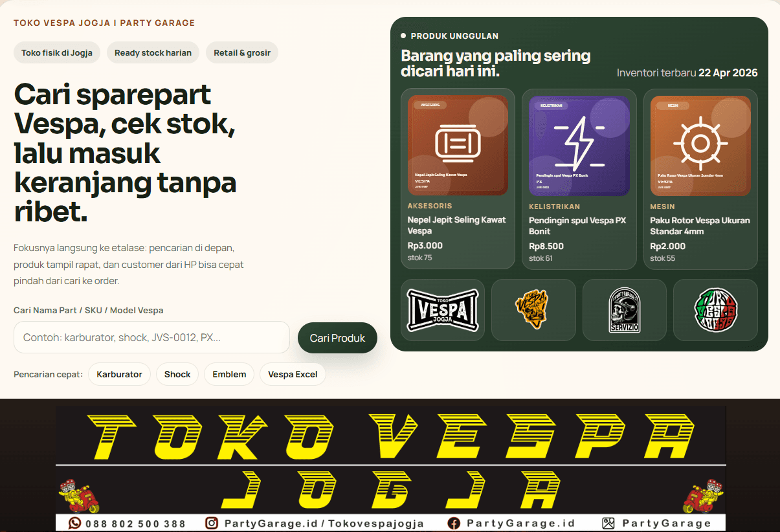Open the red-green round brand logo
The width and height of the screenshot is (780, 532).
715,310
